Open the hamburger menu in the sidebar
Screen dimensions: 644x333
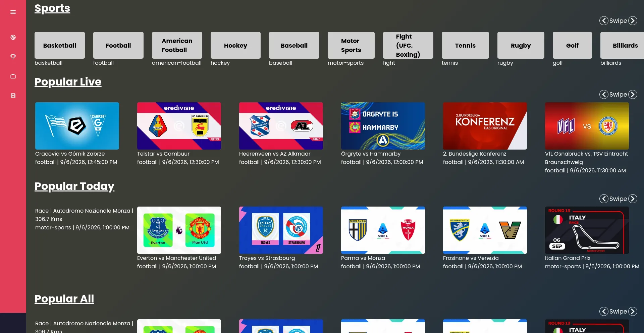(x=13, y=12)
